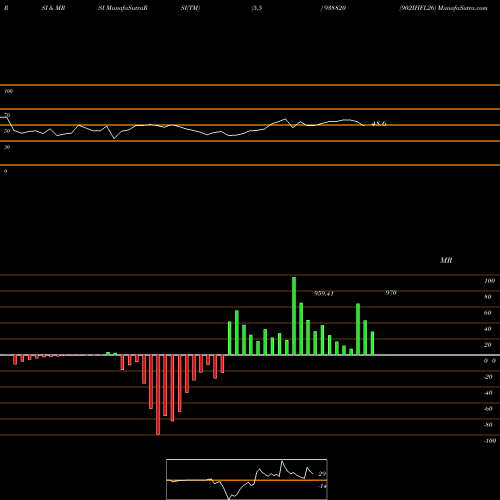The image size is (500, 500).
Task: Click the SI MunafaSutraR header label
Action: click(123, 8)
